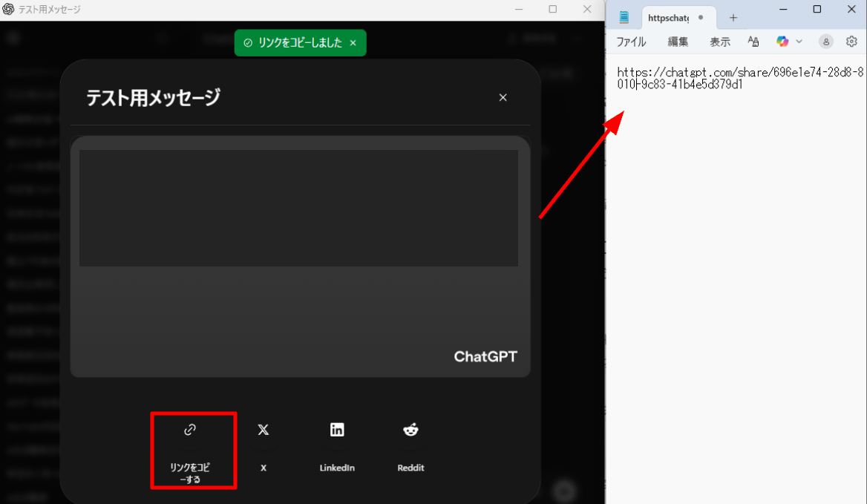Screen dimensions: 867x504
Task: Click the text formatting icon in Notepad
Action: pos(753,42)
